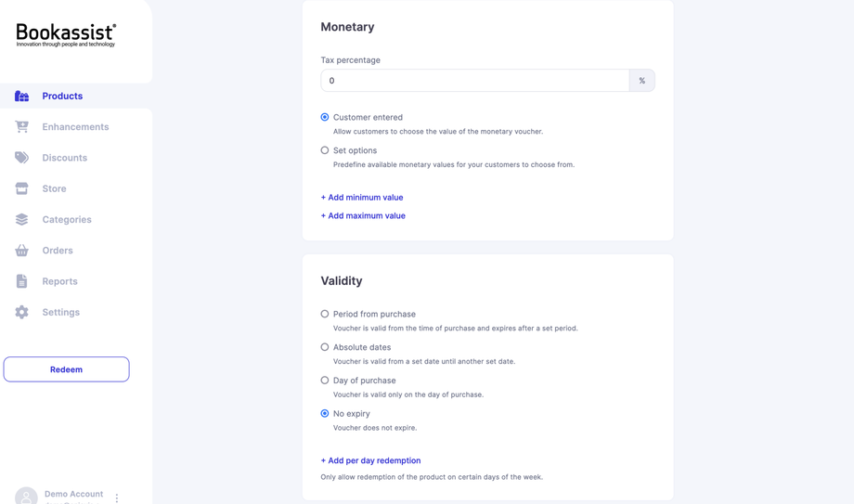This screenshot has height=504, width=854.
Task: Expand Add per day redemption
Action: click(370, 460)
